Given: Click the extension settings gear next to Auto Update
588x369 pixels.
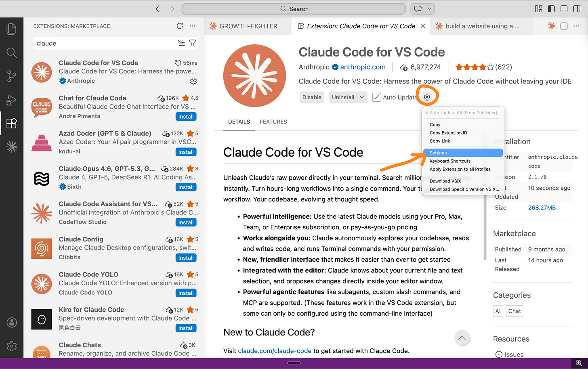Looking at the screenshot, I should [427, 97].
